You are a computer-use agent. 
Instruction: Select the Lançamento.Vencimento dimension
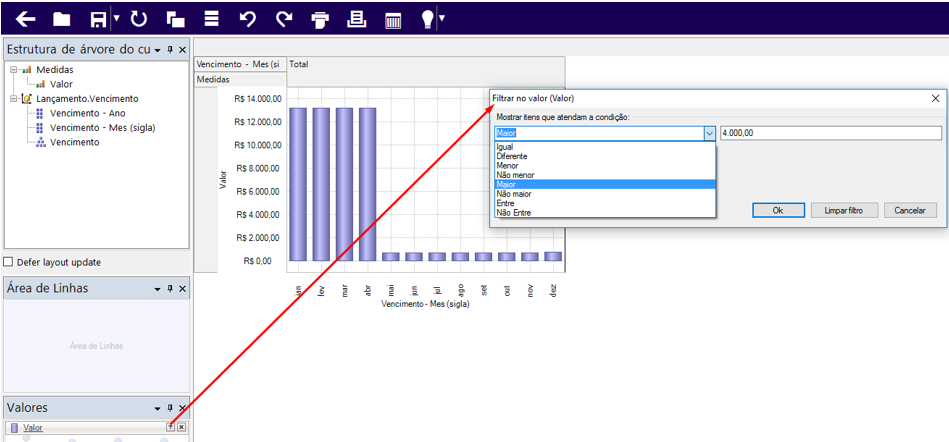pos(87,98)
